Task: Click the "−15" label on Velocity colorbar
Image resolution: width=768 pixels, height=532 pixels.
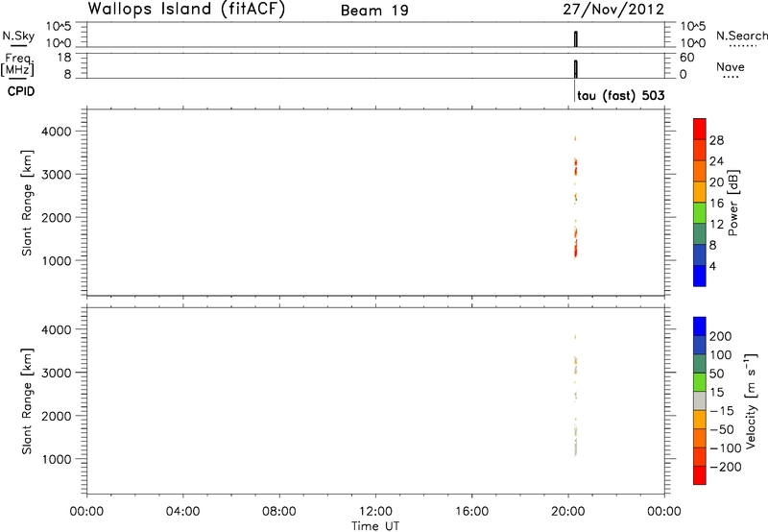Action: tap(722, 411)
